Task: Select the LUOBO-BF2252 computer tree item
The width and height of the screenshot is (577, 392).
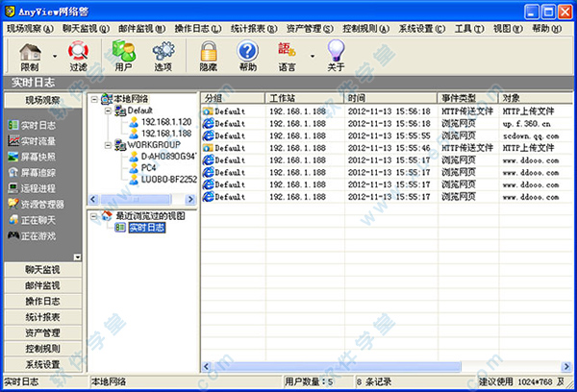Action: [x=169, y=180]
